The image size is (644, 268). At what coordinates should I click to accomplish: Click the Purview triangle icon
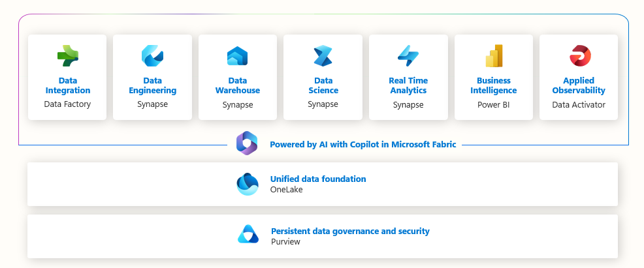248,234
